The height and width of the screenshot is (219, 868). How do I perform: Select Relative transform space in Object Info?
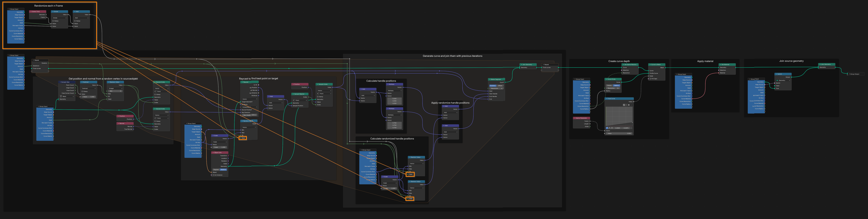[223, 170]
